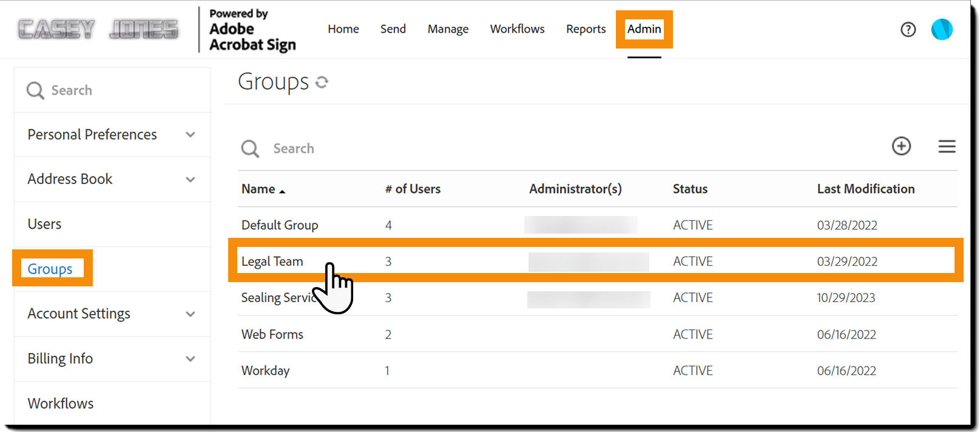
Task: Open the Workflows top tab
Action: point(518,29)
